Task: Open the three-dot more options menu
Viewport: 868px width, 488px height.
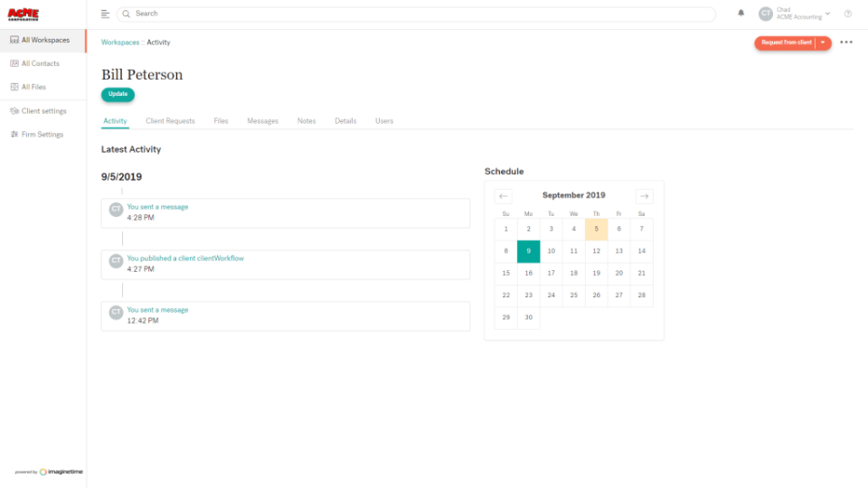Action: pos(846,42)
